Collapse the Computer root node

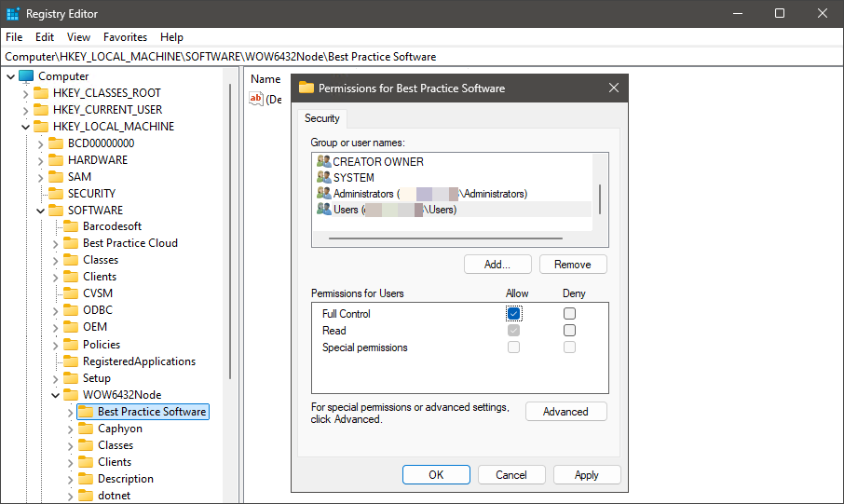click(x=11, y=76)
